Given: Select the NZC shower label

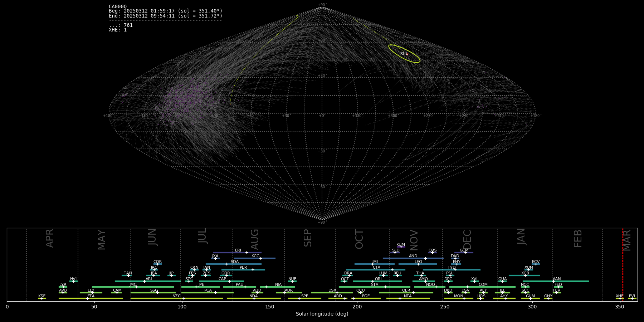Looking at the screenshot, I should [x=177, y=296].
